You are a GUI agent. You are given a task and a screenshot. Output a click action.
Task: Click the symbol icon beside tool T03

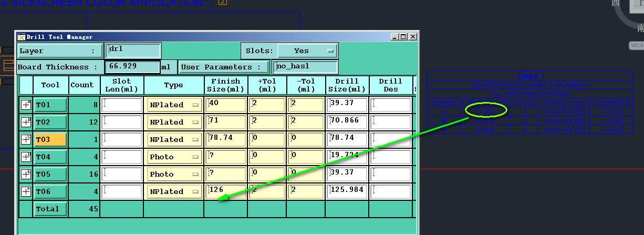point(26,139)
